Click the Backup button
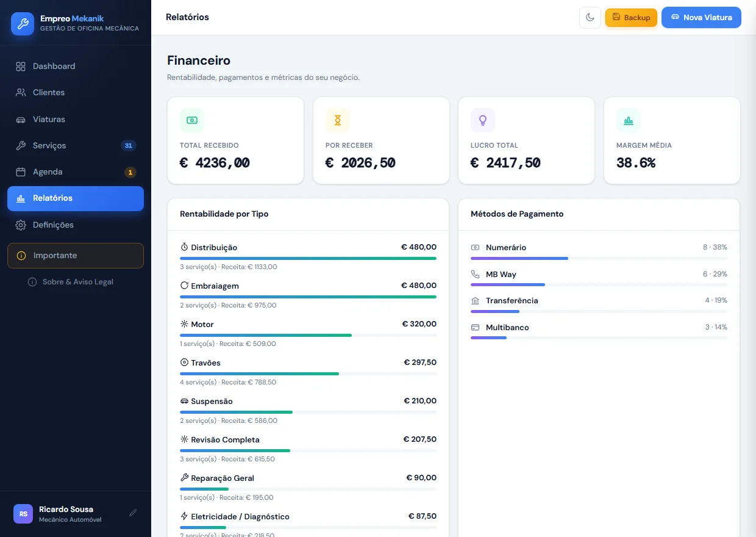The image size is (756, 537). pos(631,18)
